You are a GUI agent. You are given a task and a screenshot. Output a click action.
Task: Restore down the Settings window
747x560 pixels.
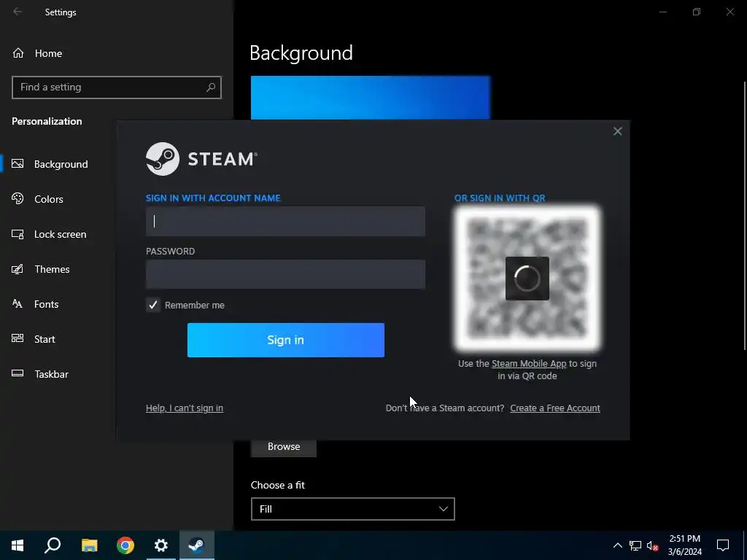click(x=697, y=12)
